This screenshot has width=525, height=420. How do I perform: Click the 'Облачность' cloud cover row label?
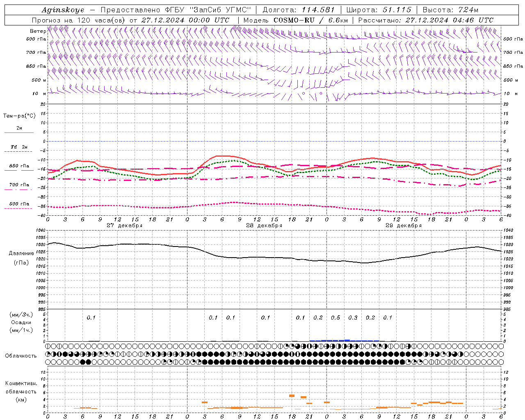click(21, 356)
